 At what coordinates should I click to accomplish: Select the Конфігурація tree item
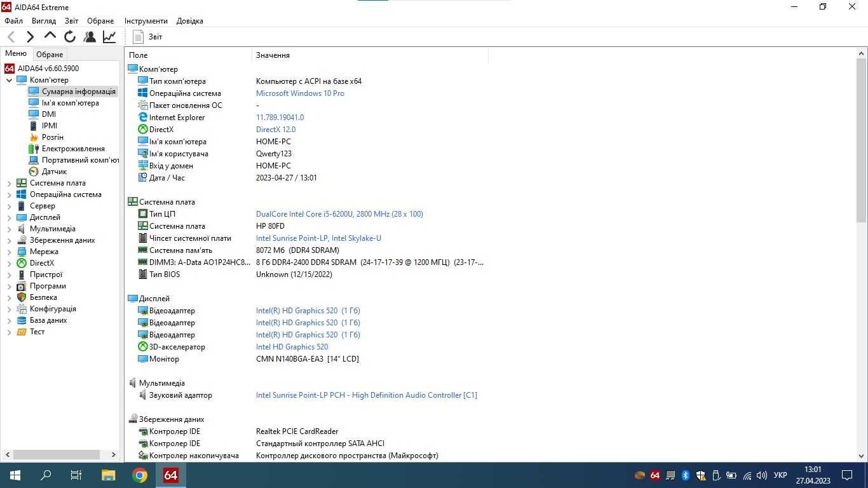[53, 309]
